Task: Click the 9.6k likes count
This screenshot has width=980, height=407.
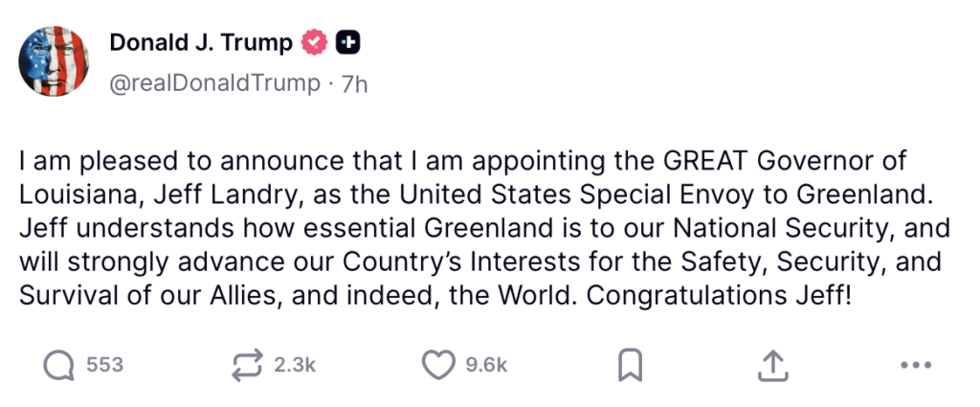Action: (x=486, y=365)
